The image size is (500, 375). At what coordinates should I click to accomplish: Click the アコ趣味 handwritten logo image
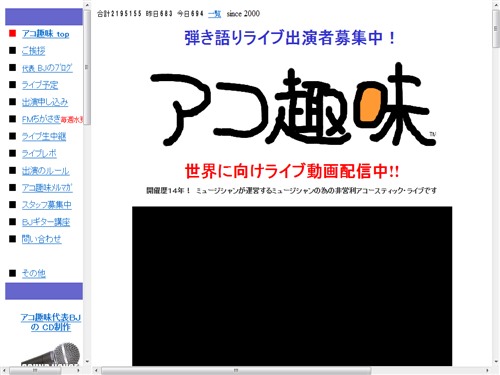tap(293, 104)
